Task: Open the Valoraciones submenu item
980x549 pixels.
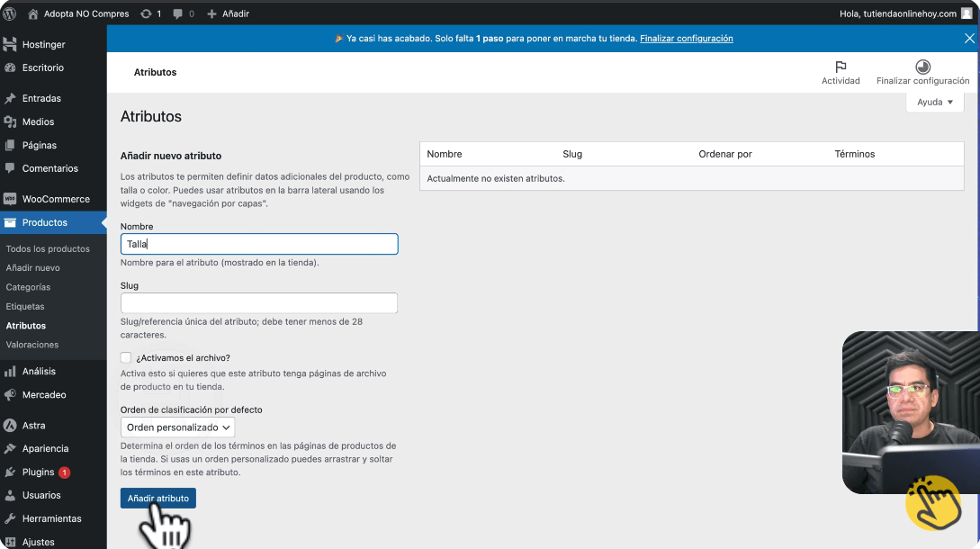Action: [x=32, y=345]
